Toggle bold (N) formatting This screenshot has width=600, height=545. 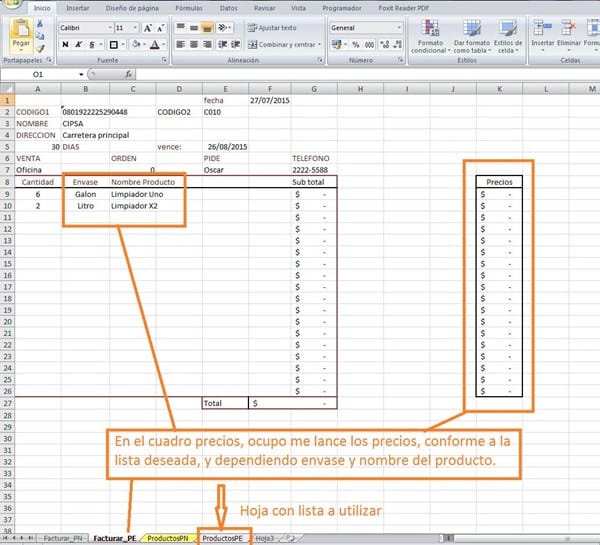coord(64,45)
